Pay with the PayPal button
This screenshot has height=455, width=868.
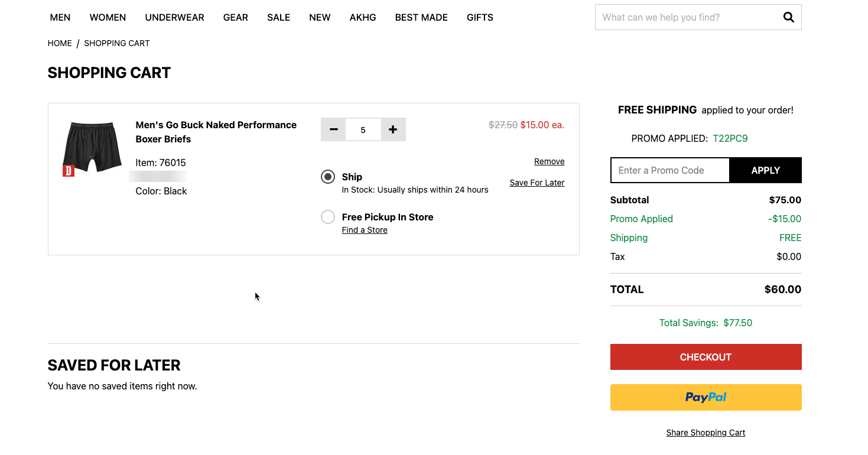click(706, 397)
